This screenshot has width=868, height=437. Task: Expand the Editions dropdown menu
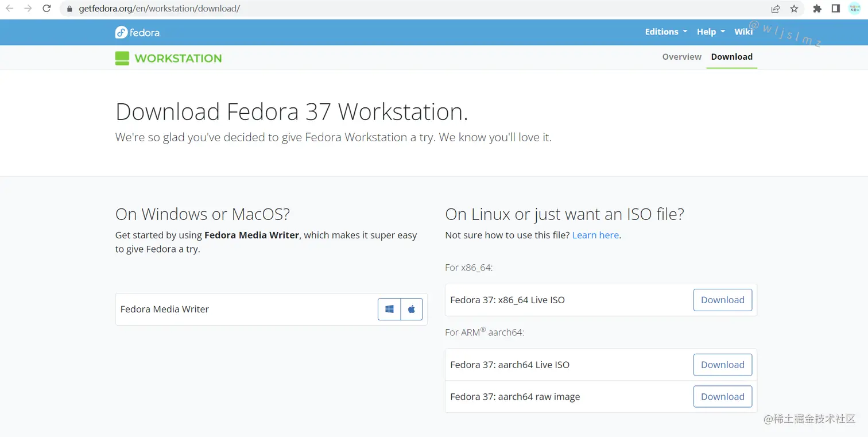[x=666, y=32]
